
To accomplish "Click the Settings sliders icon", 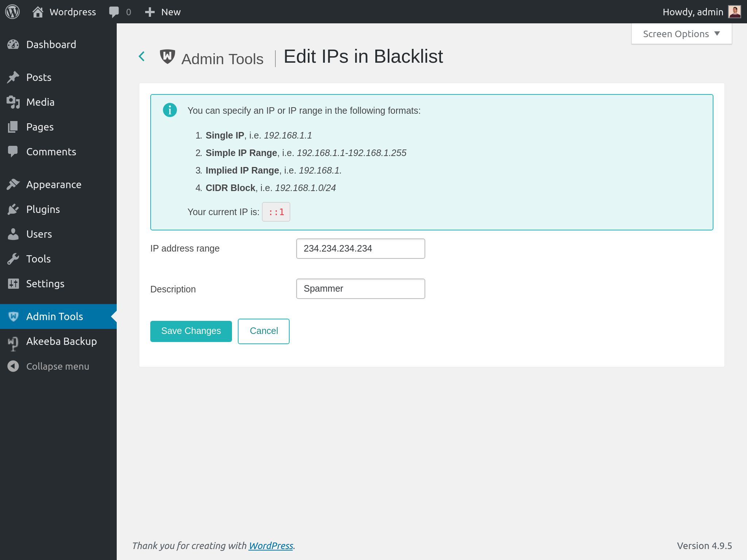I will point(13,284).
